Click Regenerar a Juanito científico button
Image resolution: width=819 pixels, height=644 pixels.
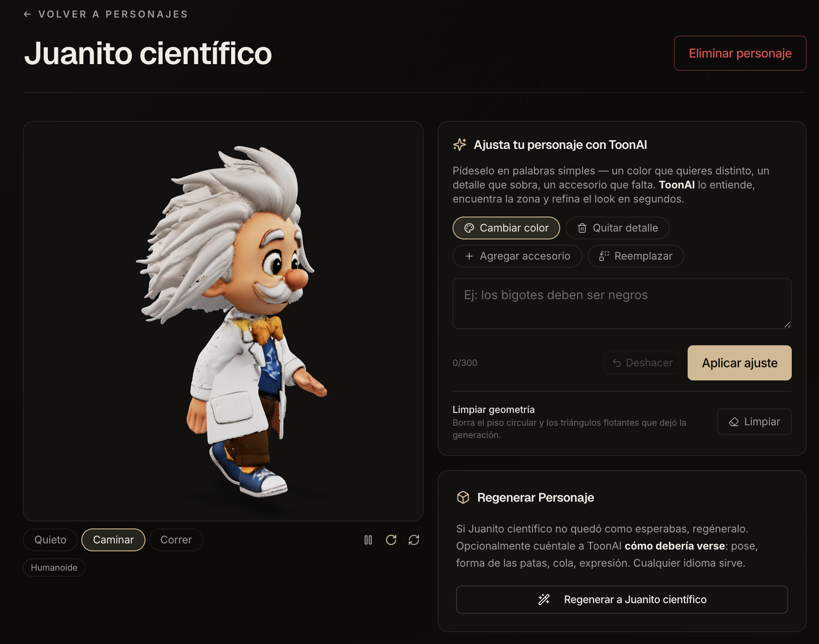tap(622, 600)
